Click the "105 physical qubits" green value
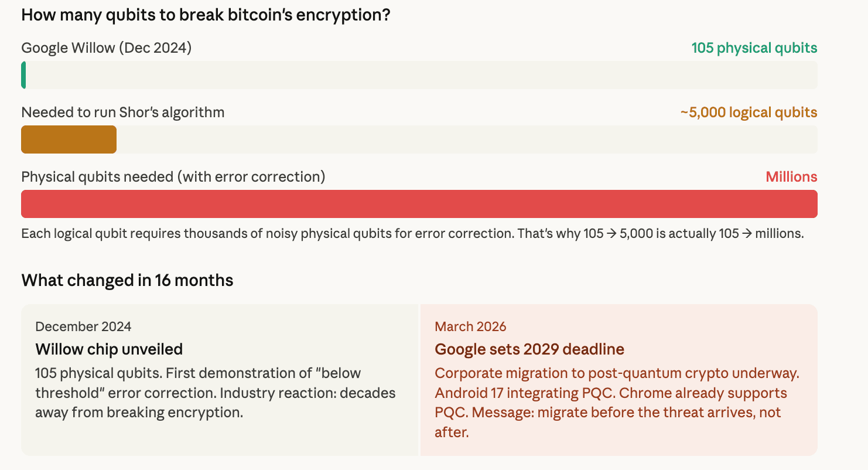The image size is (868, 470). tap(754, 48)
